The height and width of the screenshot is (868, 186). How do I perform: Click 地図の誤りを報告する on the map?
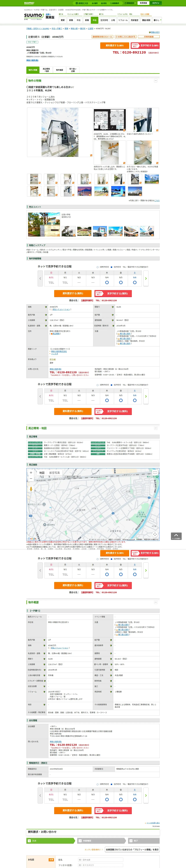(151, 539)
